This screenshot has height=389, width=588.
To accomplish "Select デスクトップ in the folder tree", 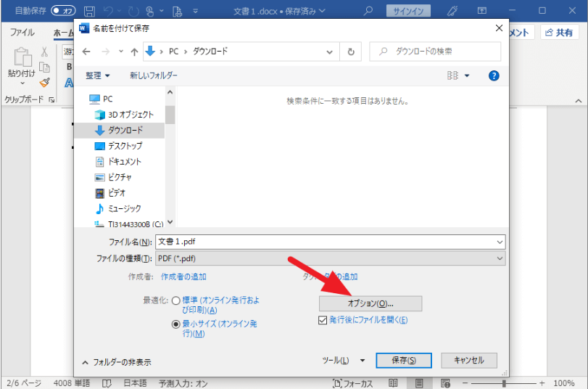I will pyautogui.click(x=125, y=146).
